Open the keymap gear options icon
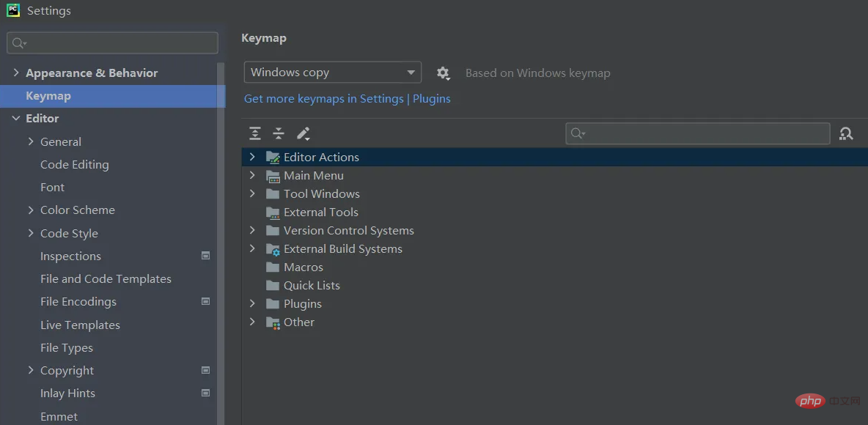This screenshot has width=868, height=425. tap(443, 73)
